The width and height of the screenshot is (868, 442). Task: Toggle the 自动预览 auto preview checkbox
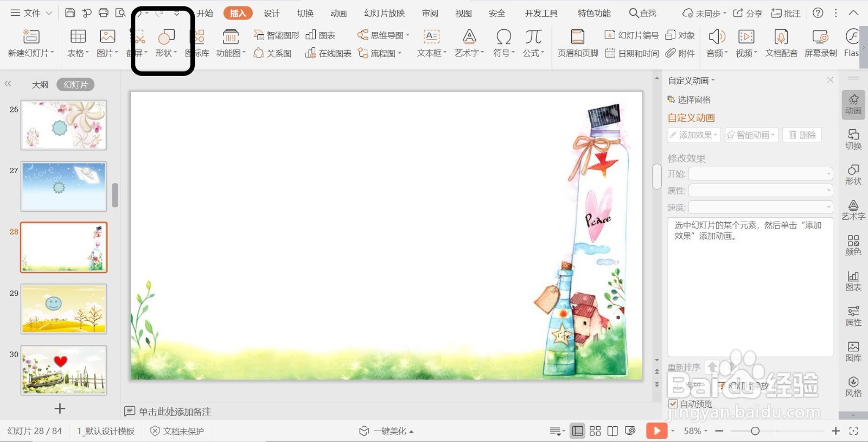(x=673, y=404)
